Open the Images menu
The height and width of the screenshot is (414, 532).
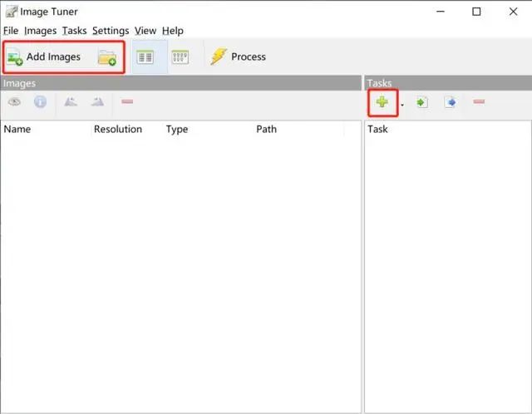pos(41,31)
